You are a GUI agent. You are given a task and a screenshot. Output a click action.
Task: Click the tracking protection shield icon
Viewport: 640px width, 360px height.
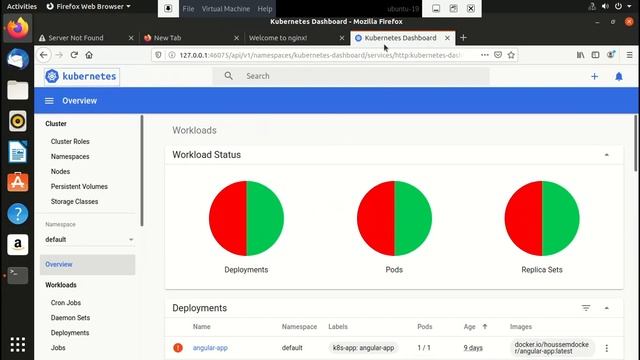pyautogui.click(x=158, y=55)
